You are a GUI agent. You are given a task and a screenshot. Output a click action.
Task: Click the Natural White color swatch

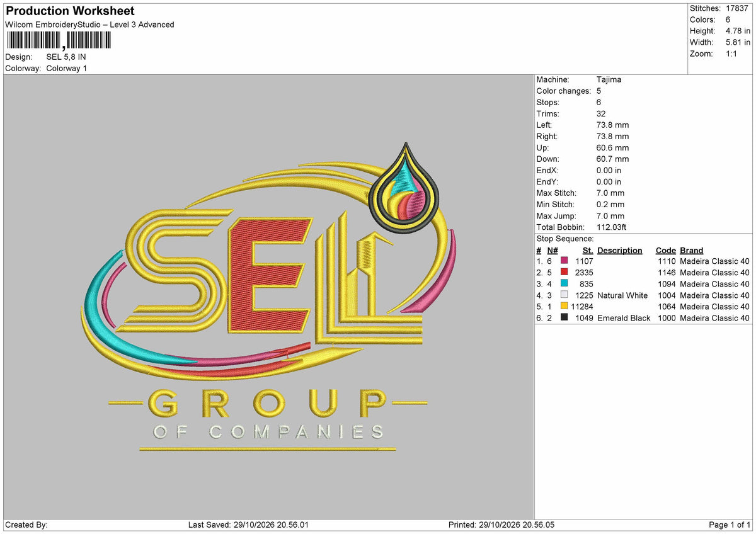point(564,295)
